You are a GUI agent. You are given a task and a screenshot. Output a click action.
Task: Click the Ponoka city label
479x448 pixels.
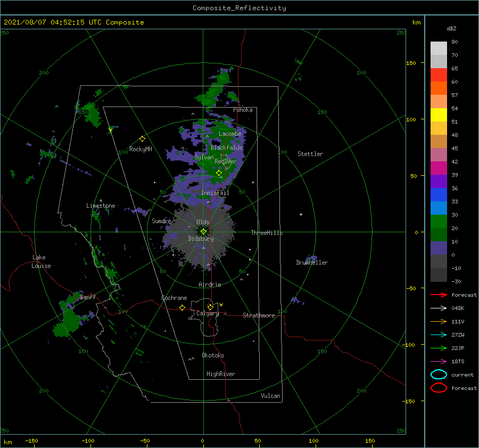click(x=243, y=110)
